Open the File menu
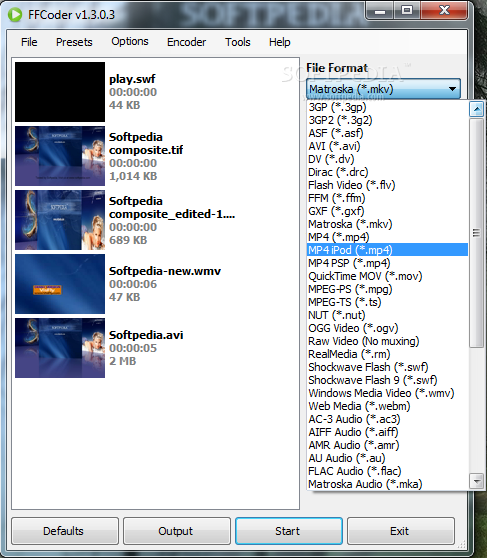The width and height of the screenshot is (487, 558). (x=29, y=42)
